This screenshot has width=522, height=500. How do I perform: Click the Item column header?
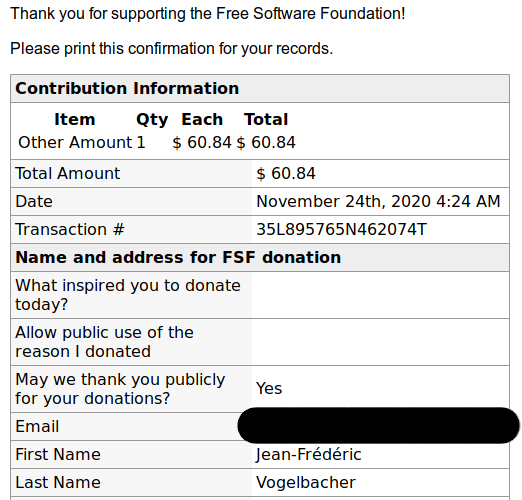point(75,119)
